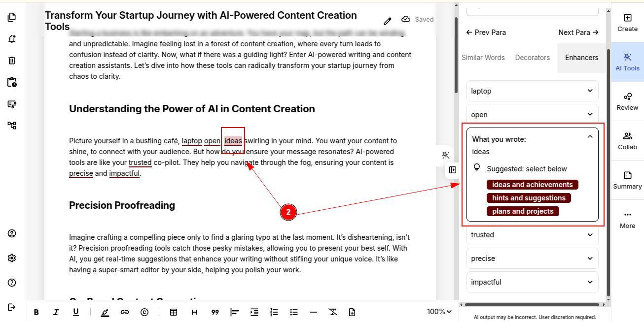644x322 pixels.
Task: Toggle bold formatting in the toolbar
Action: (x=36, y=312)
